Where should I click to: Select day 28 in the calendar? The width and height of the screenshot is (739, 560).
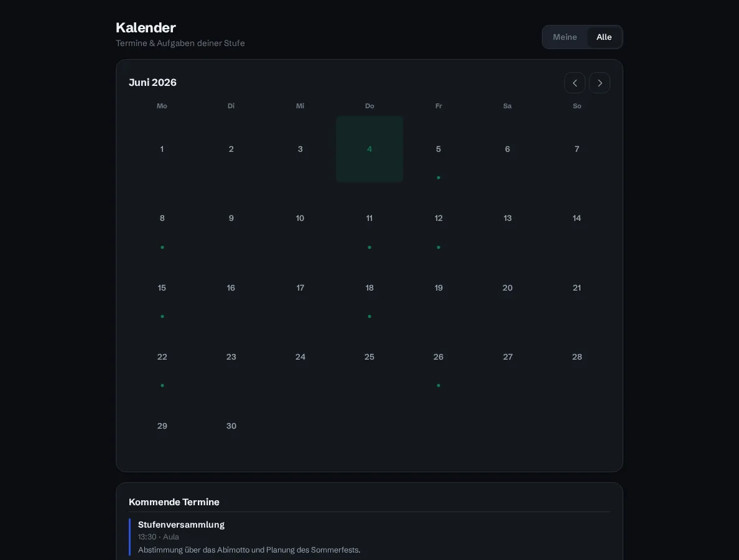[x=577, y=357]
